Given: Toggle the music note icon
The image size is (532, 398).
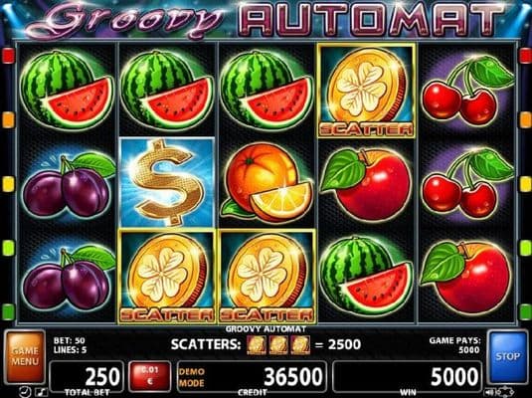Looking at the screenshot, I should click(41, 392).
